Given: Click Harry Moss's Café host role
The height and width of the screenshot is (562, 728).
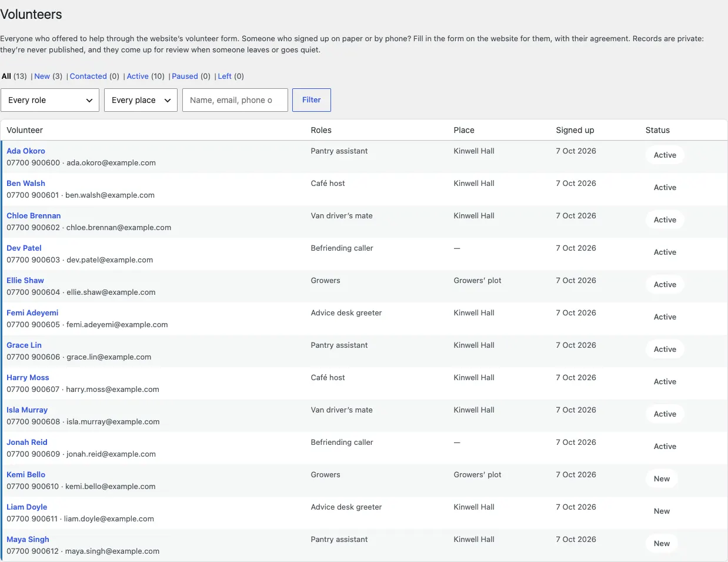Looking at the screenshot, I should (x=328, y=377).
